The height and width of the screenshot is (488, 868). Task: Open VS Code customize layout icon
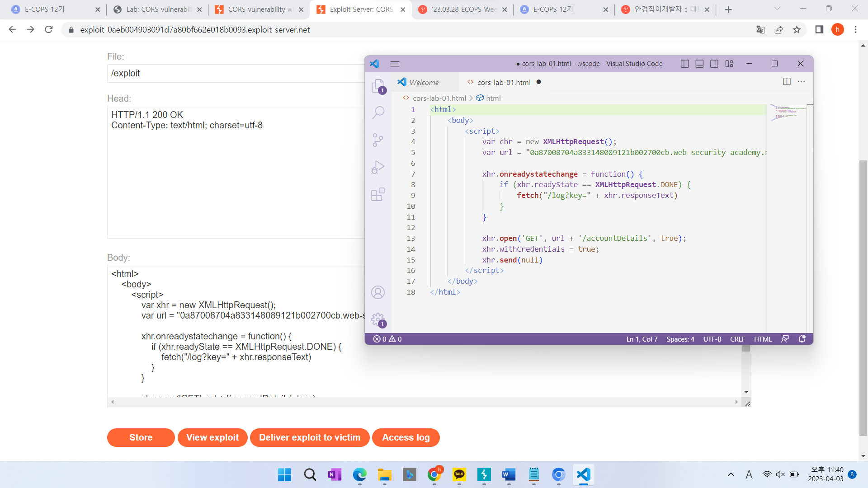click(729, 64)
